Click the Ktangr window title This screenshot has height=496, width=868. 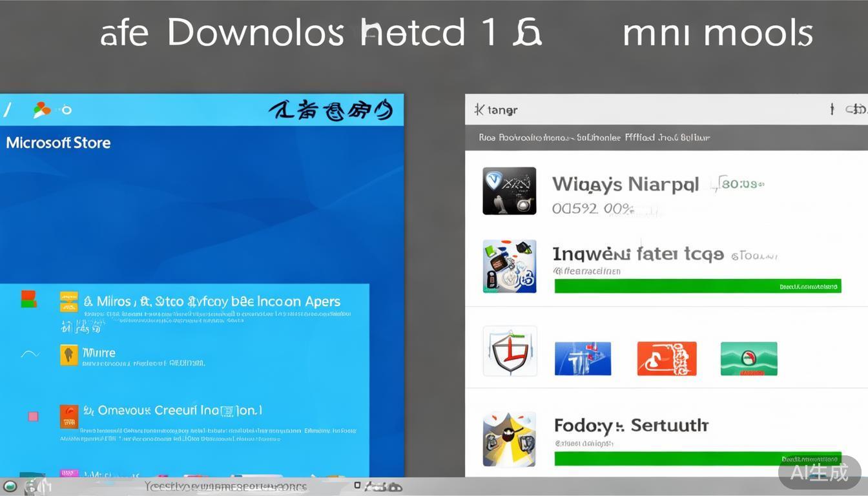pos(496,110)
